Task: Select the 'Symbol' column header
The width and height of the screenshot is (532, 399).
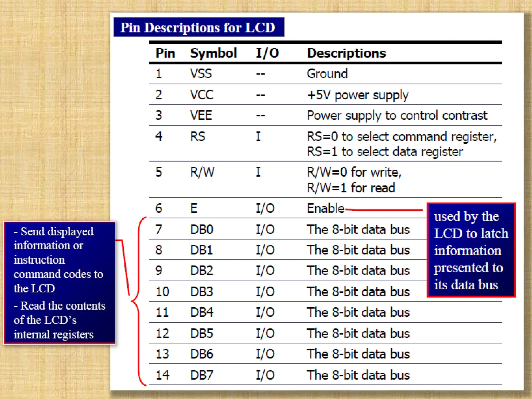Action: point(213,53)
